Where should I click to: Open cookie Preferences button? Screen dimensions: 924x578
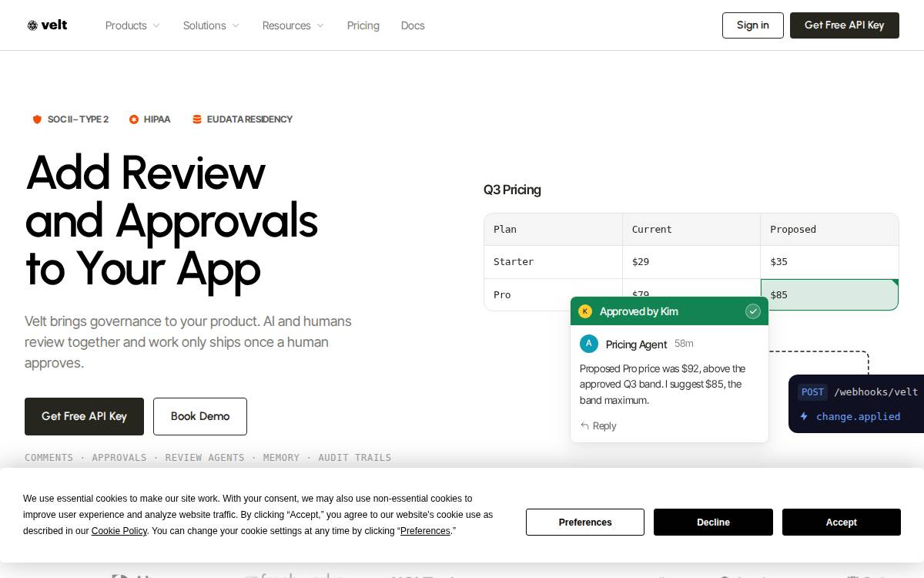[x=585, y=522]
